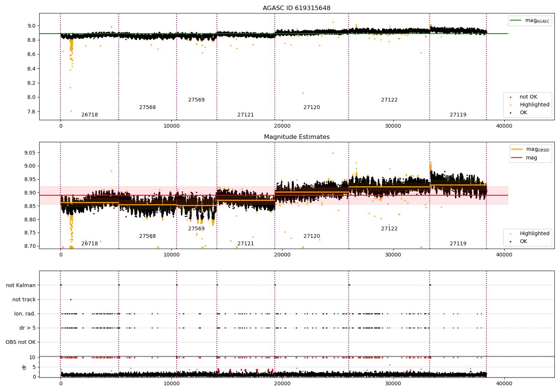
Task: Click OBSID label 27121 in the top plot
Action: pos(246,115)
